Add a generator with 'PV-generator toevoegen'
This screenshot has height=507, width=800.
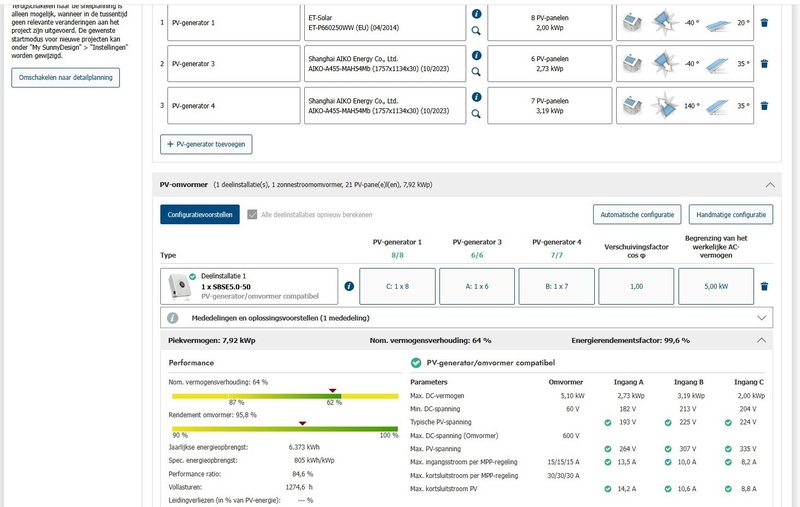pyautogui.click(x=206, y=144)
